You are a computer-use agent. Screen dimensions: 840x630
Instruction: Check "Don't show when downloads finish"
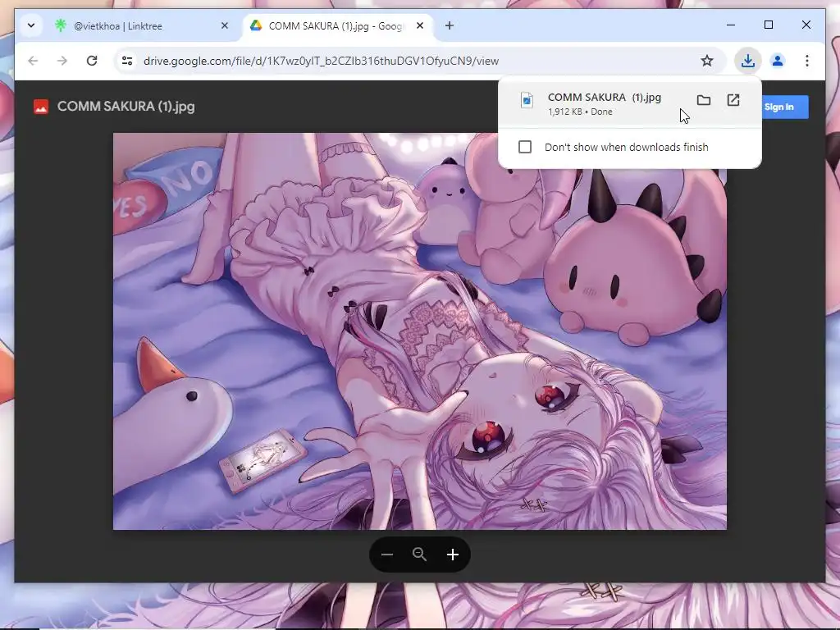[x=525, y=147]
